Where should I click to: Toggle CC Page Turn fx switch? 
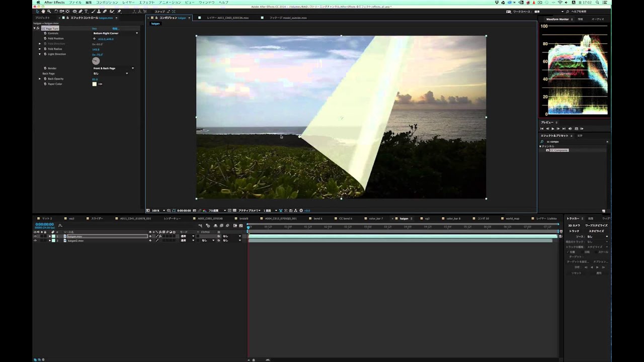(38, 28)
